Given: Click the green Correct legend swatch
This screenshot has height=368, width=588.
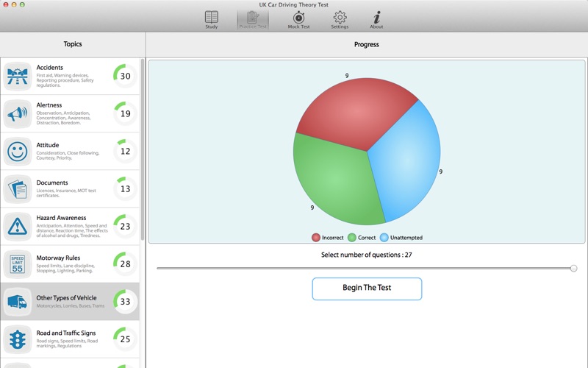Looking at the screenshot, I should 352,238.
